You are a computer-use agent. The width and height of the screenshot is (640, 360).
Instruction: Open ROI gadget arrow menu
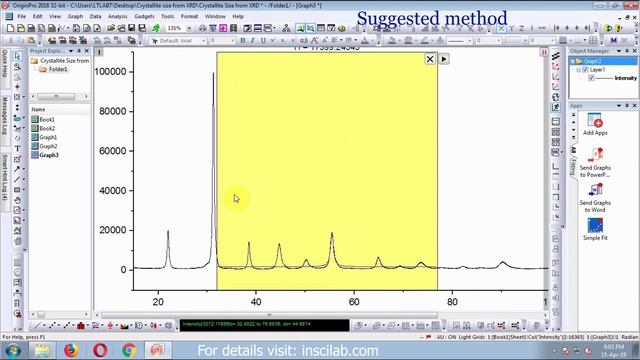tap(444, 59)
